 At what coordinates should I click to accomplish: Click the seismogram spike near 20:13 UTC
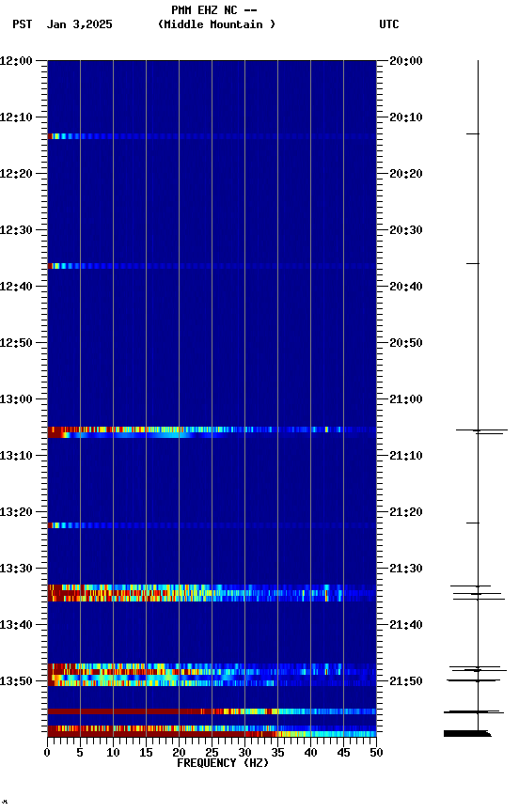473,134
